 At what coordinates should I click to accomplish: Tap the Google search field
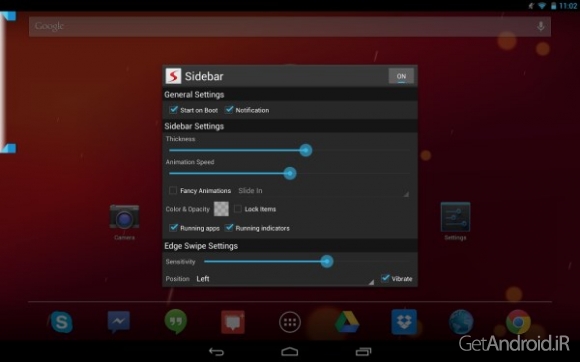point(290,26)
